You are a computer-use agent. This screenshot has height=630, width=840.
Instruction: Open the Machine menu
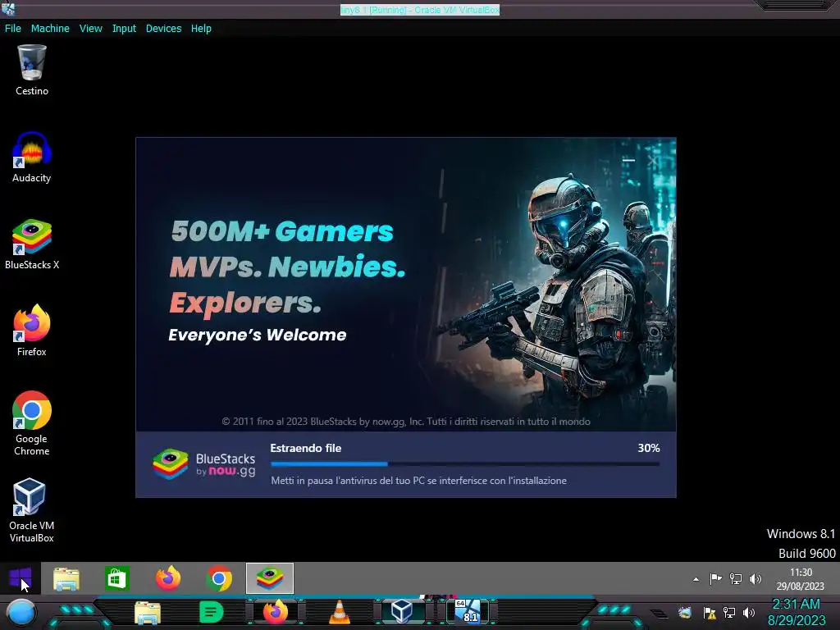(x=50, y=29)
